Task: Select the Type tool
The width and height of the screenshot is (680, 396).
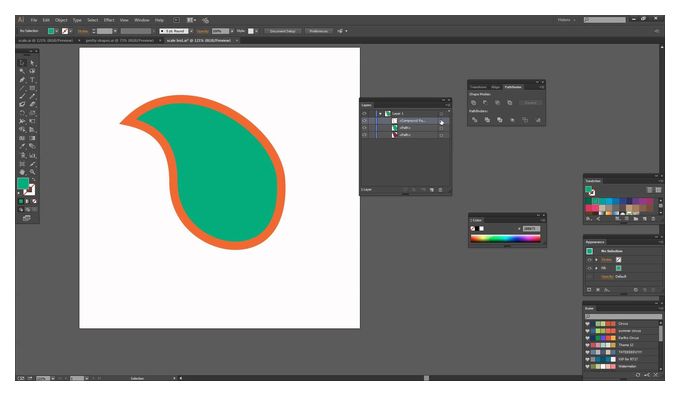Action: pos(32,80)
